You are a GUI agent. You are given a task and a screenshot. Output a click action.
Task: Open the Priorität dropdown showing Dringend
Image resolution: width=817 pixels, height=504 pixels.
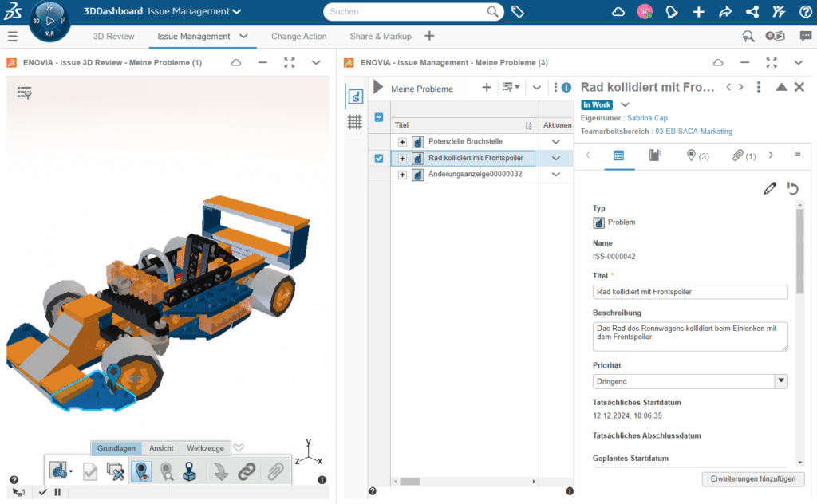780,381
